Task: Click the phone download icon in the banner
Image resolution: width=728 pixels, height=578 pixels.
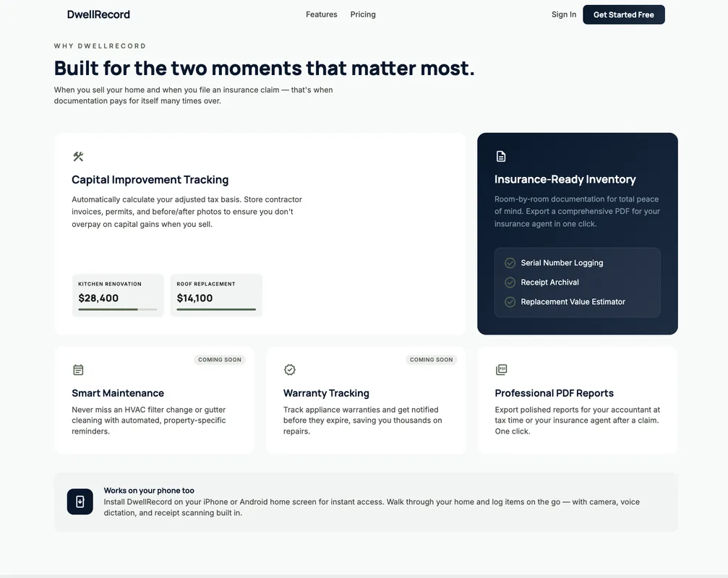Action: tap(80, 501)
